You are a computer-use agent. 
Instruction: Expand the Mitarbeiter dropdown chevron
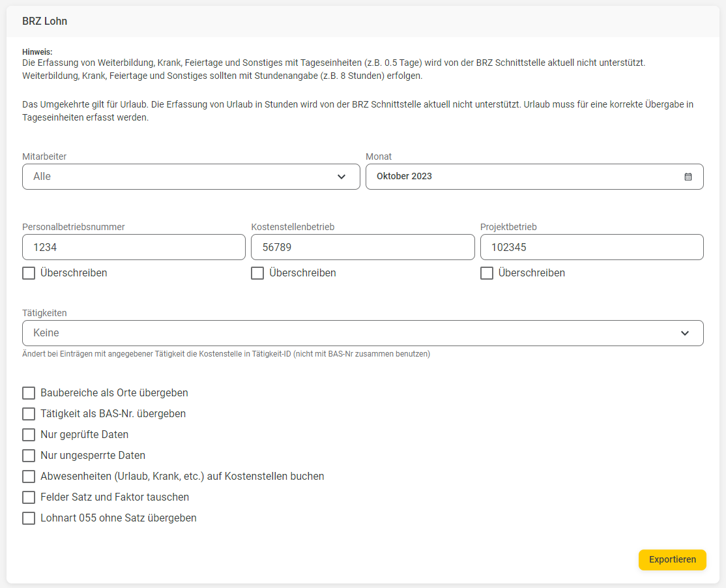(x=341, y=177)
